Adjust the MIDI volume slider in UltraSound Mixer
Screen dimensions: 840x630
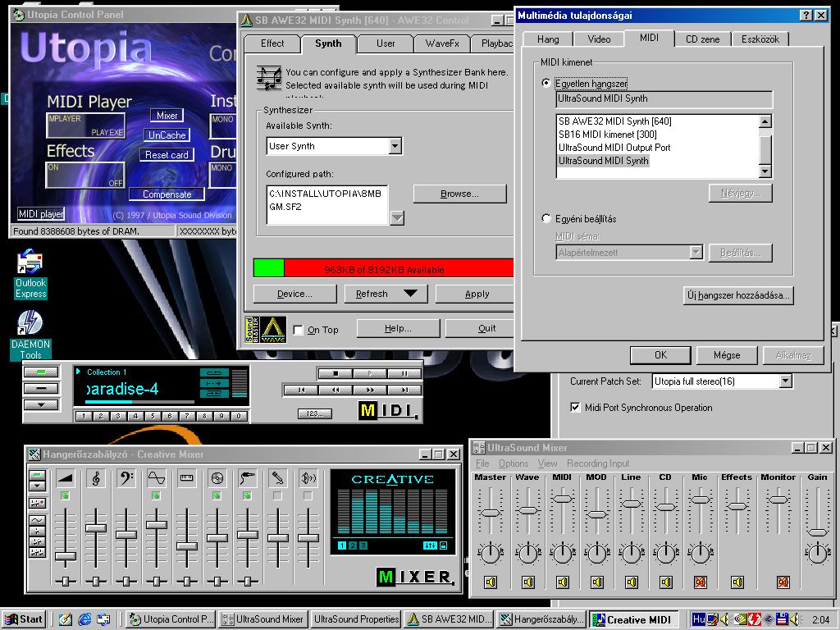562,500
